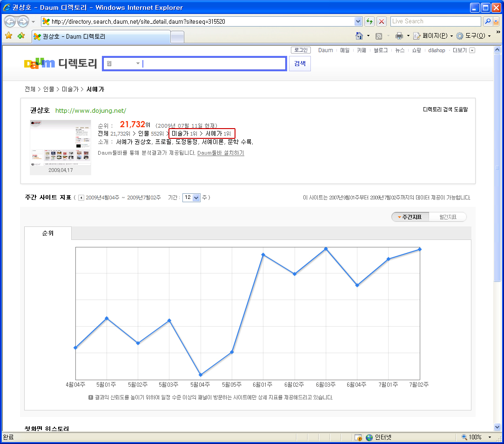
Task: Click the Live Search magnifier icon
Action: coord(488,21)
